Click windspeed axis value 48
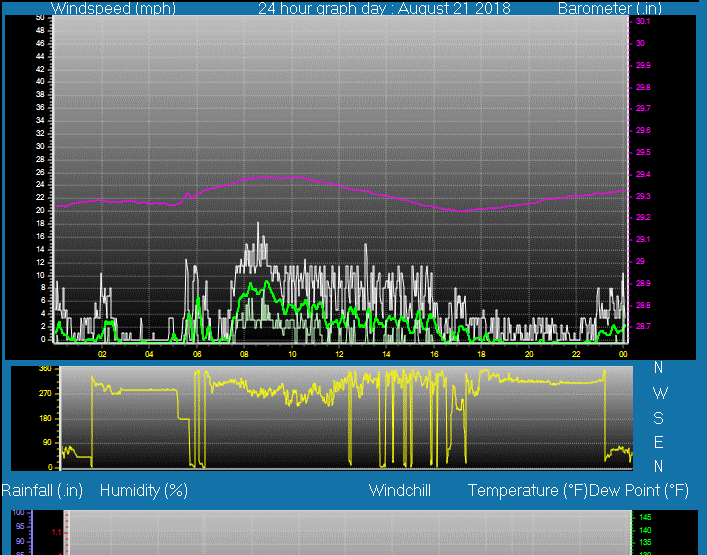This screenshot has height=555, width=707. [x=40, y=31]
